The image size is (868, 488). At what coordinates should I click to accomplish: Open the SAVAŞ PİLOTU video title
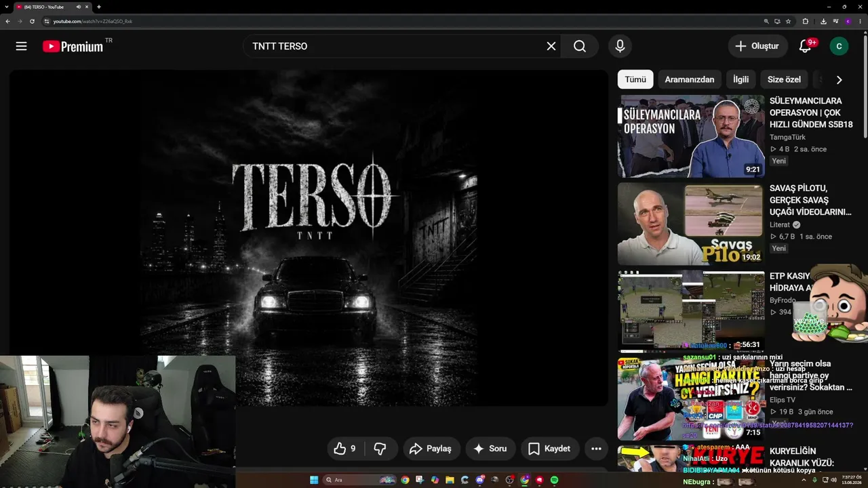(810, 200)
